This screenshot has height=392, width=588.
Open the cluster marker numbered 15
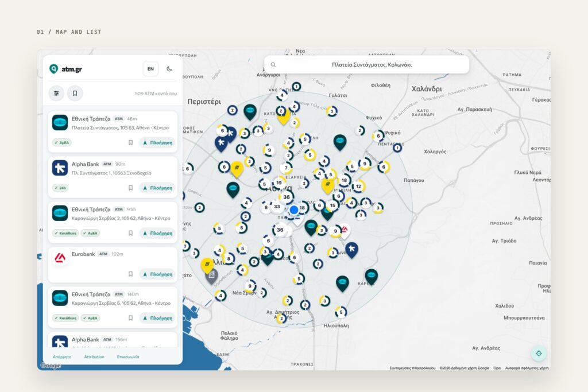[x=332, y=205]
